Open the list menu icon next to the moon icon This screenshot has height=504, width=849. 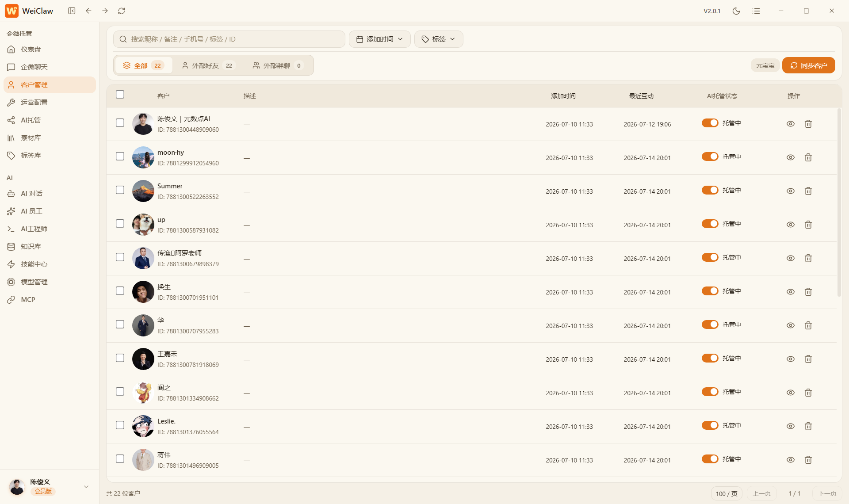pyautogui.click(x=757, y=11)
